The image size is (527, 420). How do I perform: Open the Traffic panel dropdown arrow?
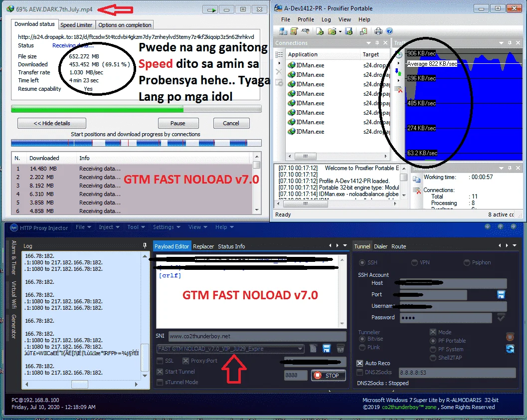[501, 43]
